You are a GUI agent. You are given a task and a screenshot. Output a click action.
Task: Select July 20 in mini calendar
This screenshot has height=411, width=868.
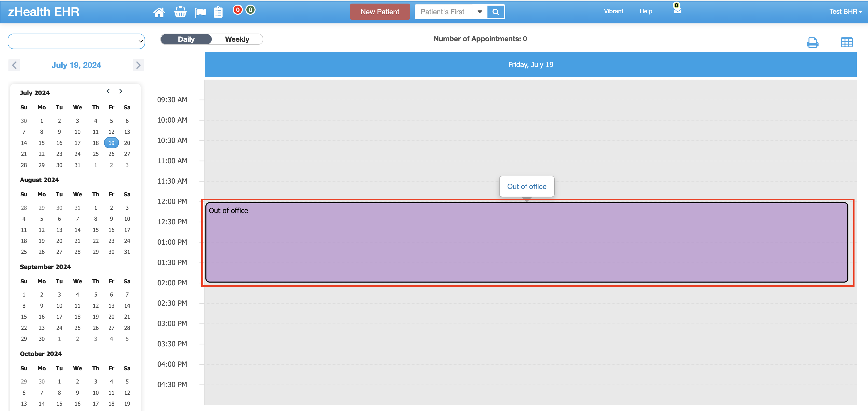(x=127, y=143)
